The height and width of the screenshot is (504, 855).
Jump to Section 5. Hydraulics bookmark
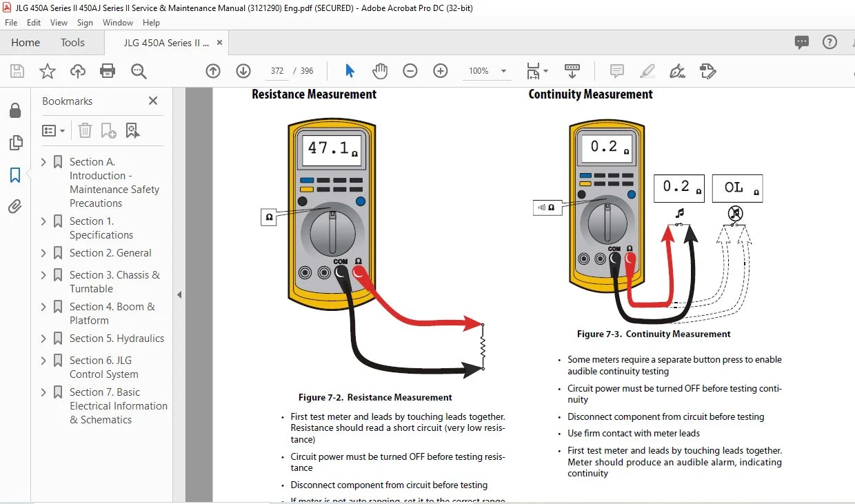[117, 339]
